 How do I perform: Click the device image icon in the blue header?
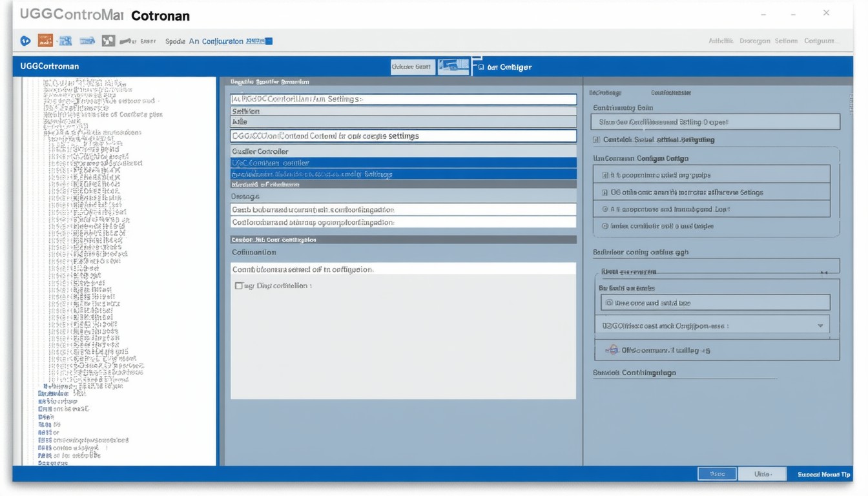coord(453,67)
